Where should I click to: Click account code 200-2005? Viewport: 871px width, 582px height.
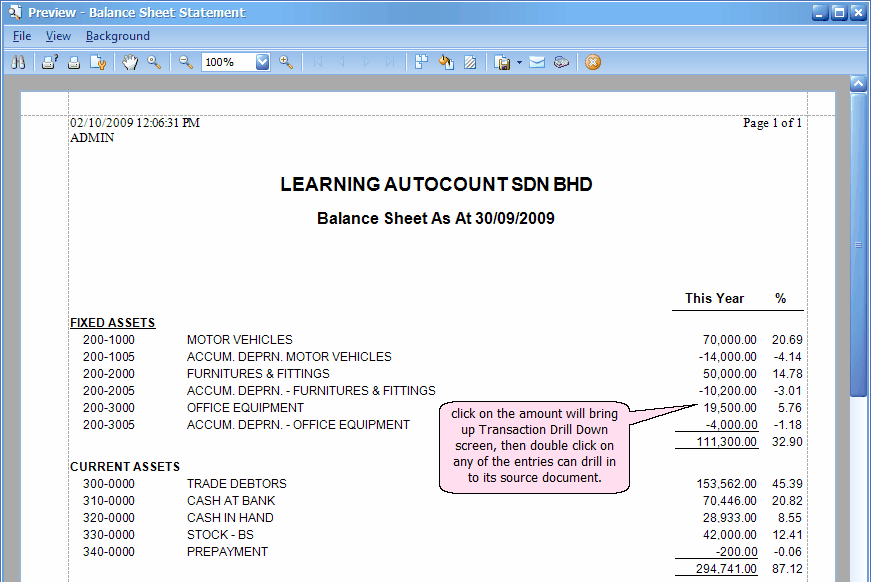tap(109, 391)
